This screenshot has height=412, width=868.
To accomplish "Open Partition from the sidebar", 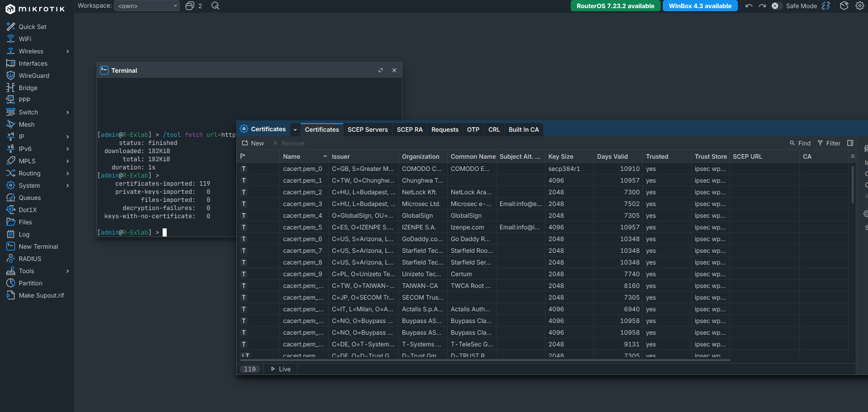I will click(x=30, y=283).
